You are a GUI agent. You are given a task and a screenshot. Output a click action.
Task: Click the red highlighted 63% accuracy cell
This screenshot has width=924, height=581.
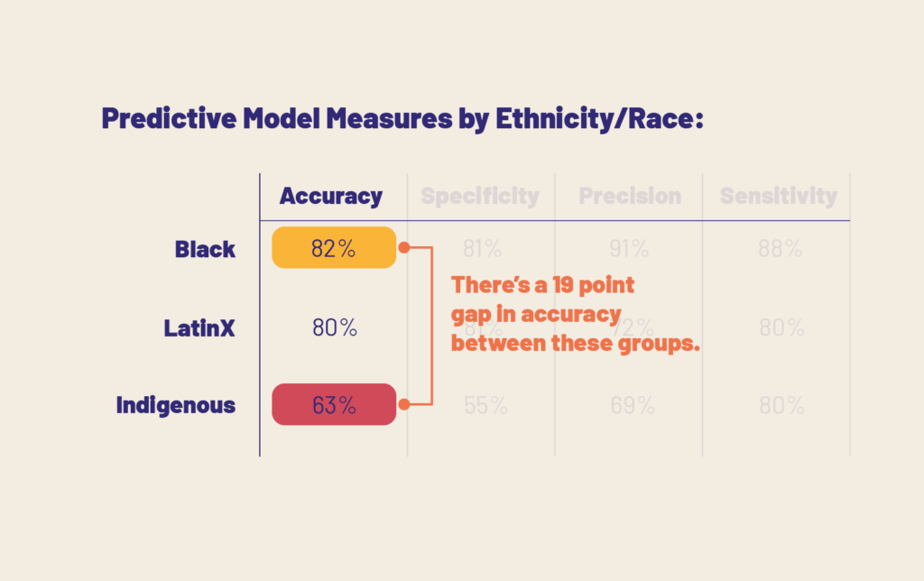pyautogui.click(x=334, y=404)
